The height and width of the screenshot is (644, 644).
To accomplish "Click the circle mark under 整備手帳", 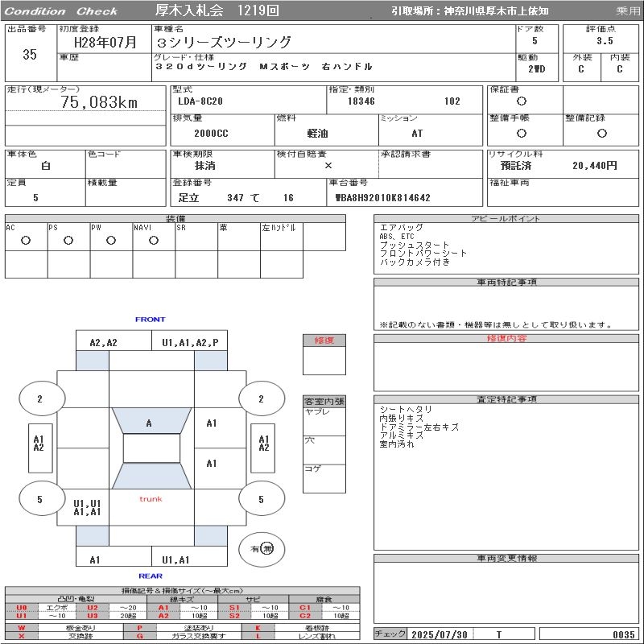I will [521, 133].
